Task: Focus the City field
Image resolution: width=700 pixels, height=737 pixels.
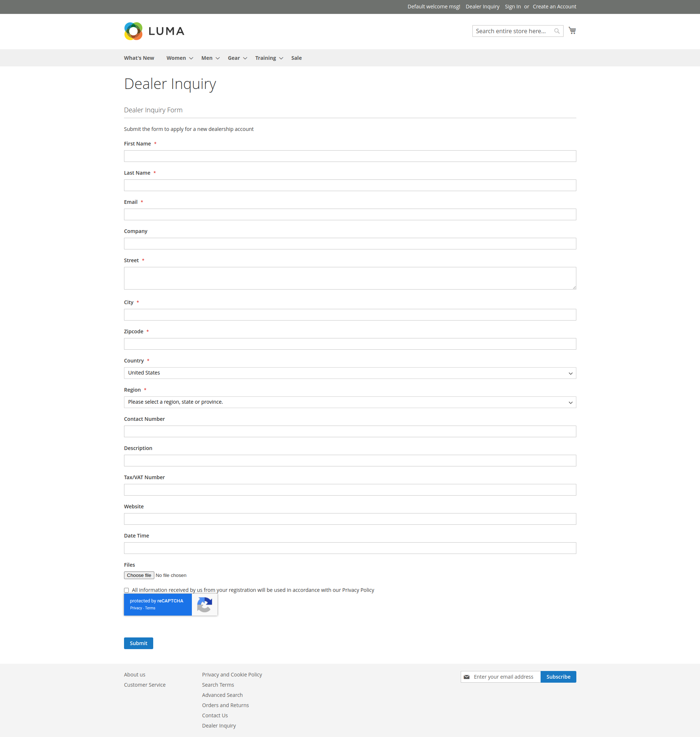Action: (350, 314)
